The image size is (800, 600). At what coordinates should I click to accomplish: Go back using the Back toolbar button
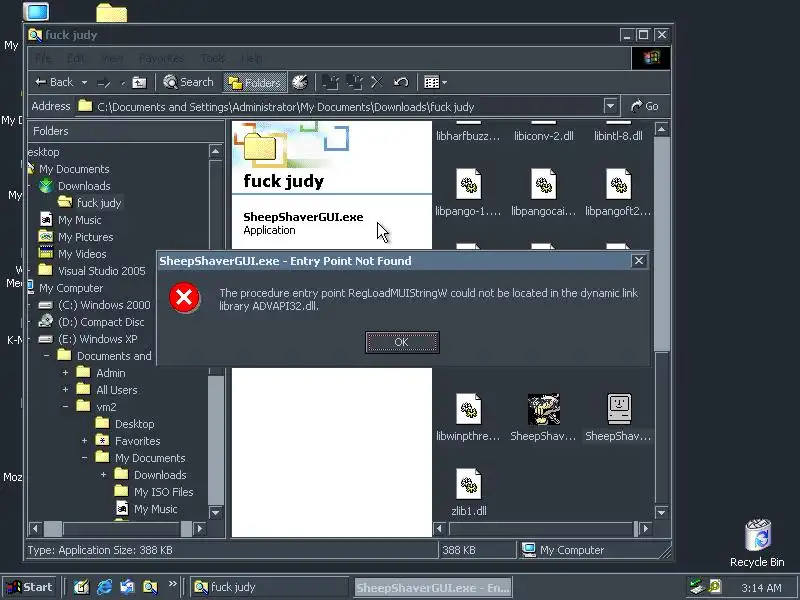point(54,82)
